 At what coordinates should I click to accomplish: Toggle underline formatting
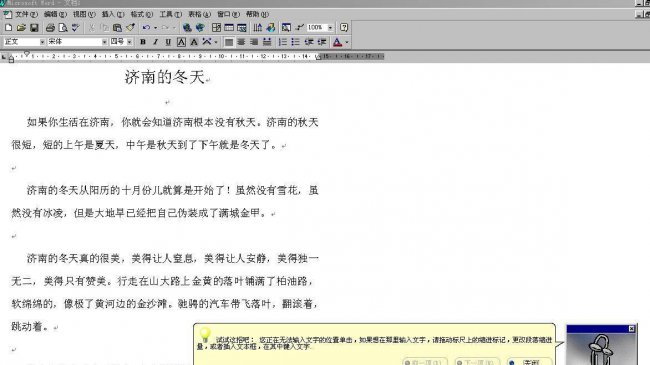[168, 42]
